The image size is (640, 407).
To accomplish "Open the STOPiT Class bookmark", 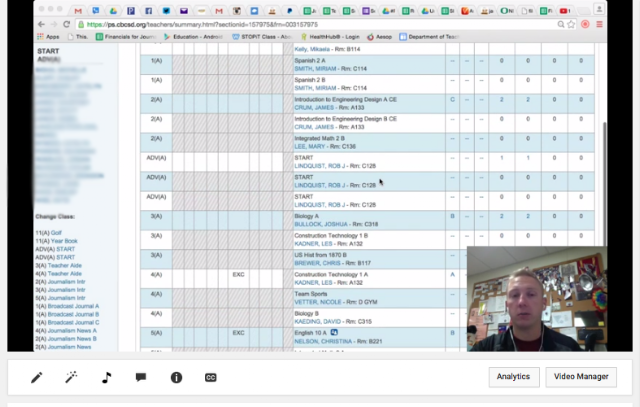I will pos(262,37).
